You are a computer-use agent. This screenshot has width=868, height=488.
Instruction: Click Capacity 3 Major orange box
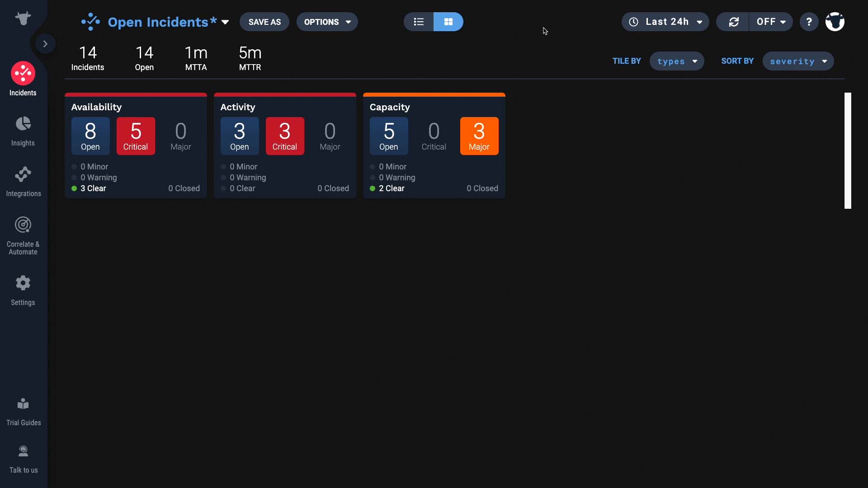click(x=479, y=136)
